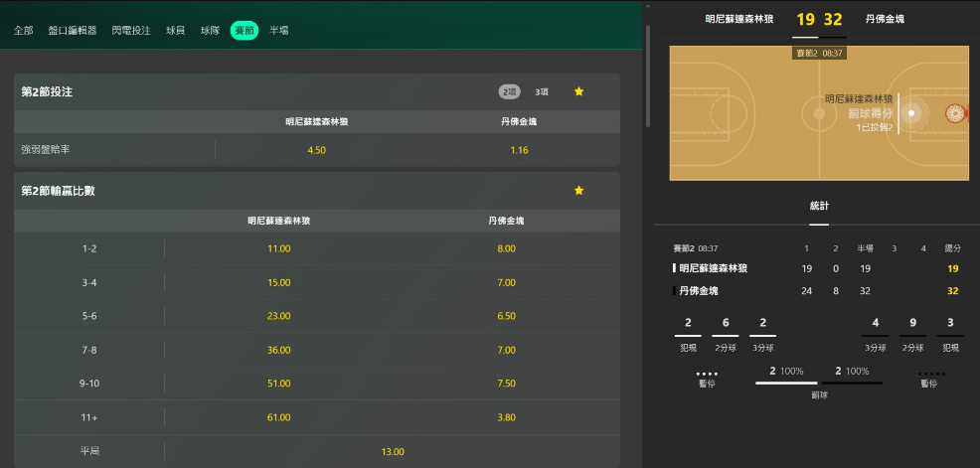Favorite the 第2節輸贏比數 market star

[x=578, y=190]
